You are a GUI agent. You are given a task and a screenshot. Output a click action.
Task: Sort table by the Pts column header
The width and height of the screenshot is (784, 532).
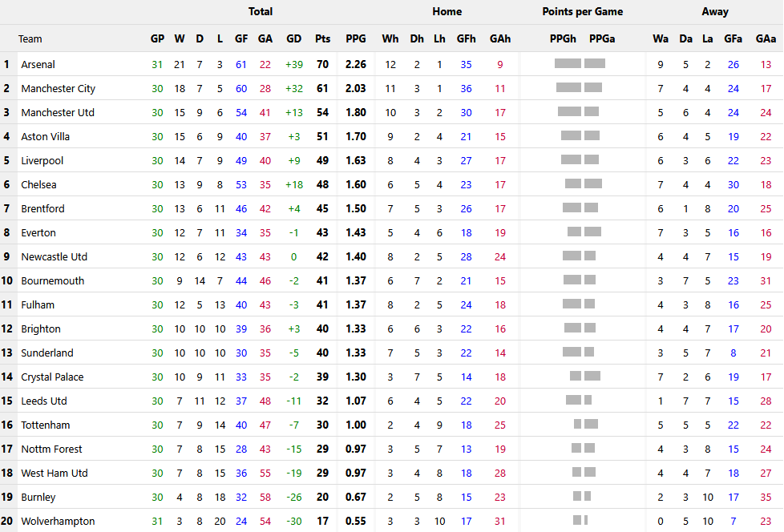(x=322, y=38)
